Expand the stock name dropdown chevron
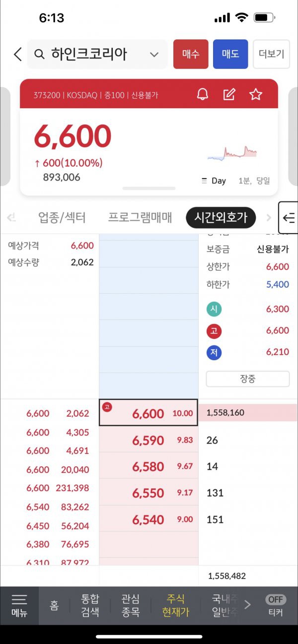 click(154, 55)
